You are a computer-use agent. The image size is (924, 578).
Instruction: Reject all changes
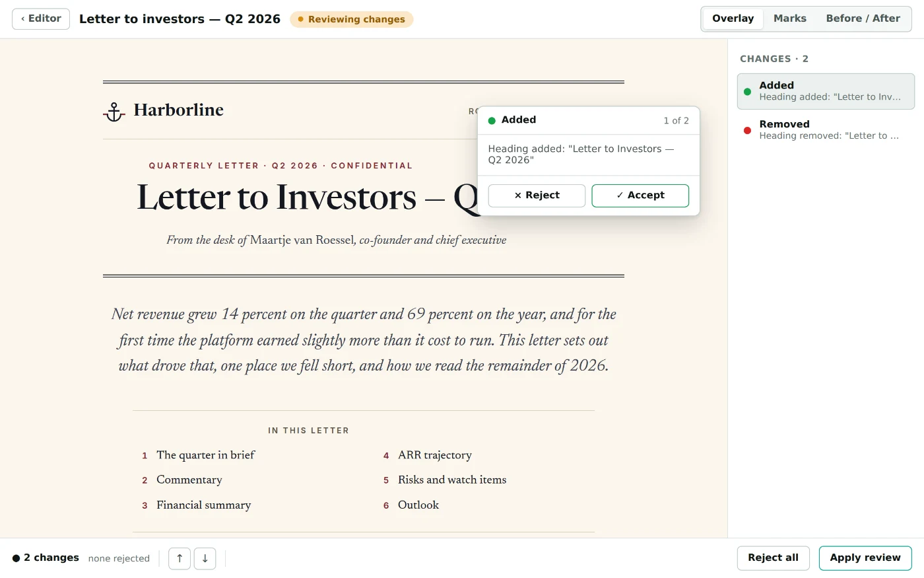point(773,558)
